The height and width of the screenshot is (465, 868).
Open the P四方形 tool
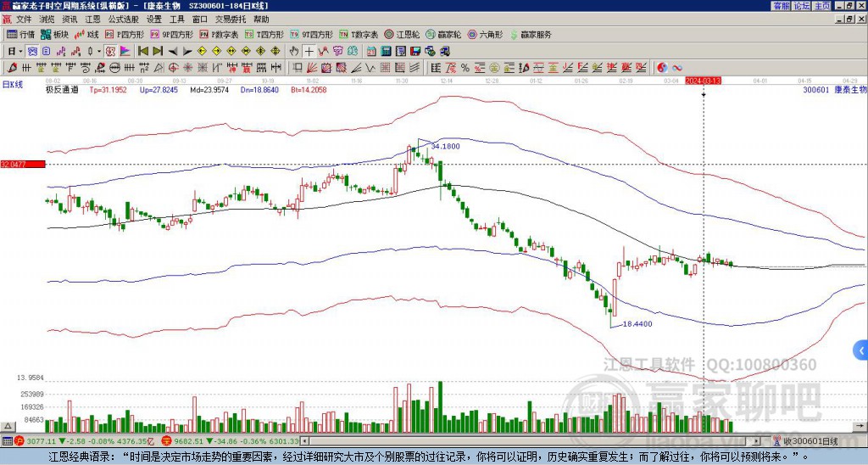click(x=125, y=34)
